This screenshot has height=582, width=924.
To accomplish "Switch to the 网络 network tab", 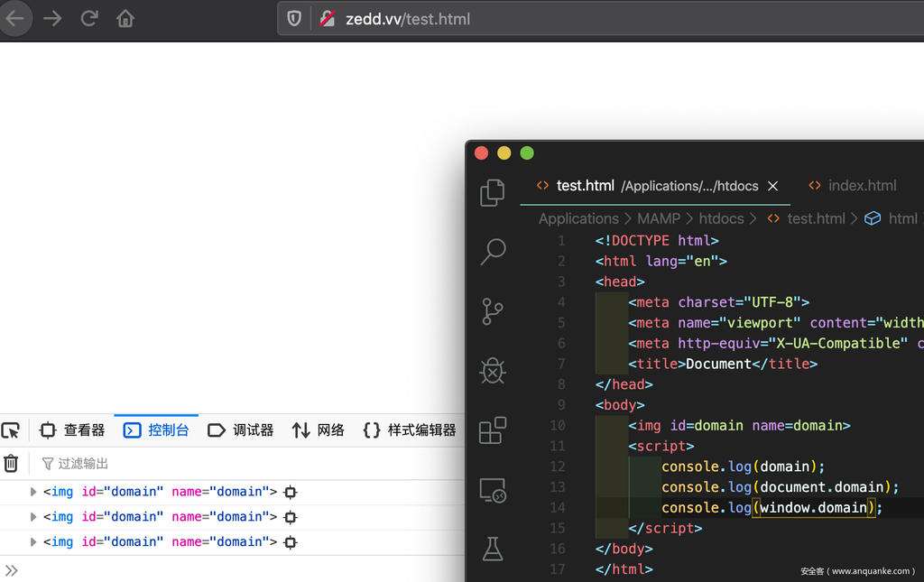I will coord(319,430).
